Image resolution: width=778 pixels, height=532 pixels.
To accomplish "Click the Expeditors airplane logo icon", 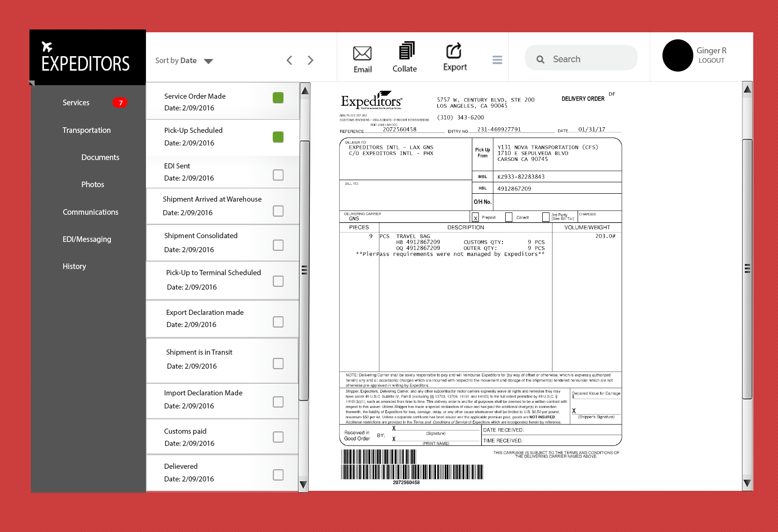I will [x=47, y=47].
